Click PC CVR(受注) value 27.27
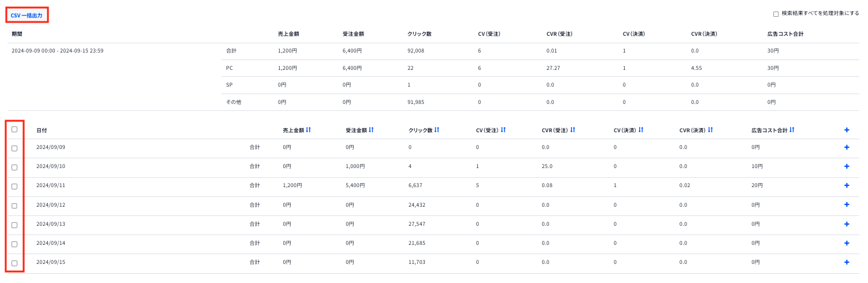 [x=553, y=68]
